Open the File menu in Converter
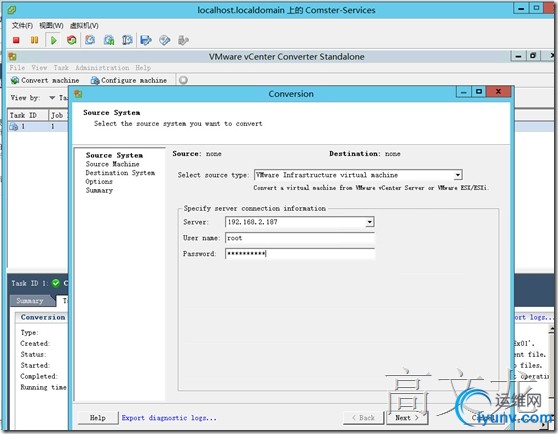Screen dimensions: 558x434 click(x=17, y=68)
